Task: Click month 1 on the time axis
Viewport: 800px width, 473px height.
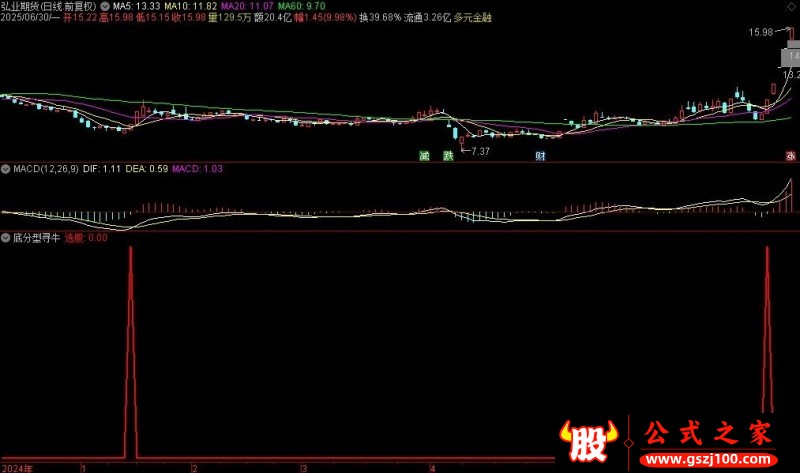Action: [x=83, y=468]
